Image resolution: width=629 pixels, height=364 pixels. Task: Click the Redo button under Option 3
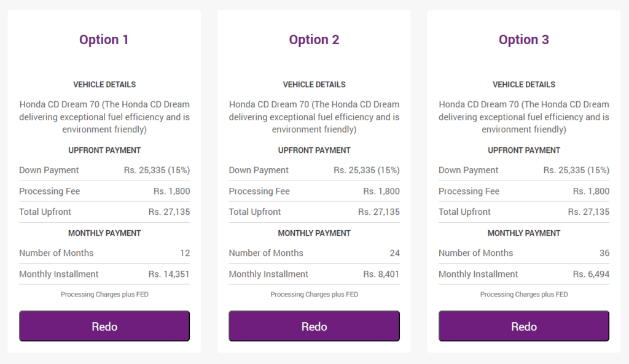click(524, 326)
